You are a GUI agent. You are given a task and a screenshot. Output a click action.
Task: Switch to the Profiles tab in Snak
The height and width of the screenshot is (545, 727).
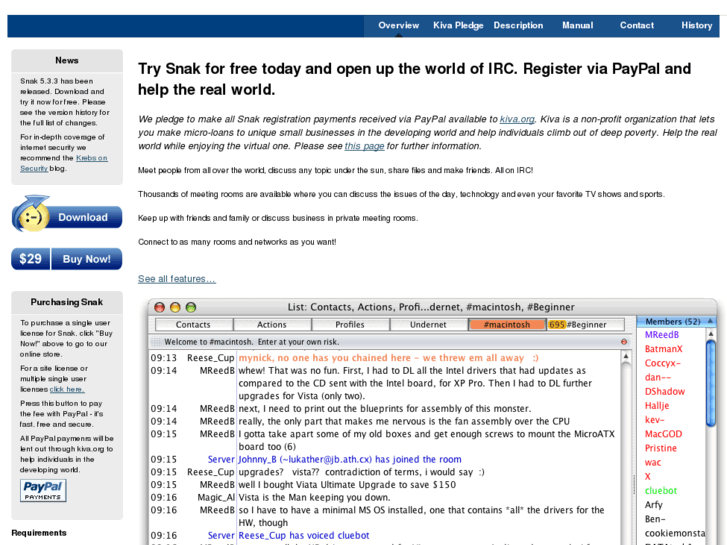[350, 325]
